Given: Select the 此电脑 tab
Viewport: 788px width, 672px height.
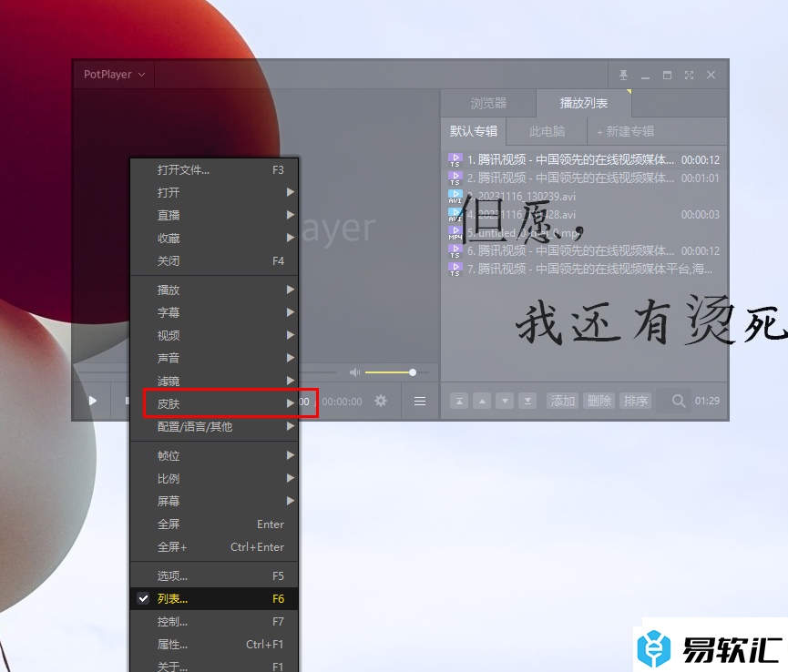Looking at the screenshot, I should click(x=547, y=132).
